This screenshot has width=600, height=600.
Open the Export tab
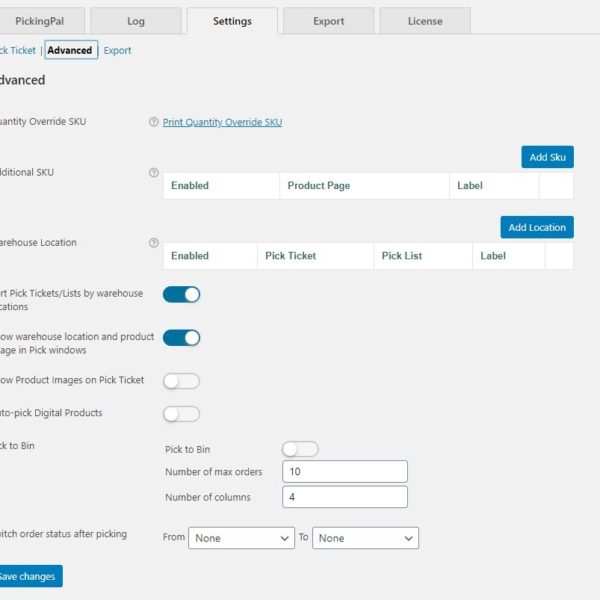(328, 21)
